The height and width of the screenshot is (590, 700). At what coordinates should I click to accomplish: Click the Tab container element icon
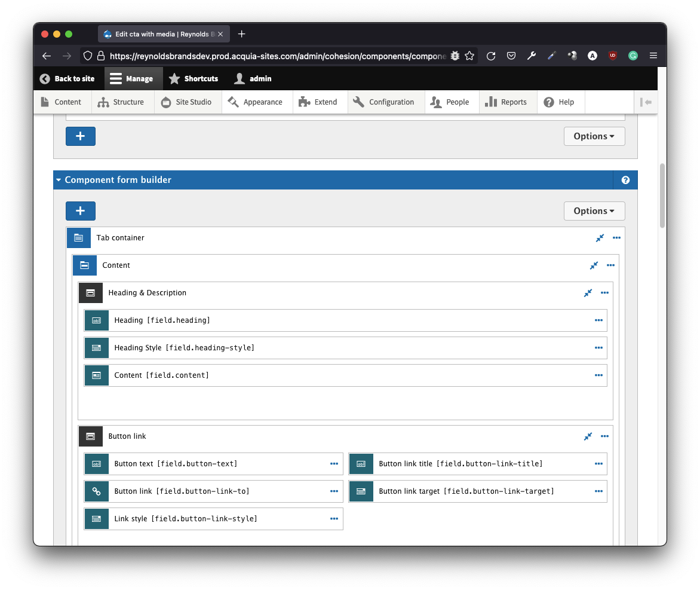click(78, 238)
